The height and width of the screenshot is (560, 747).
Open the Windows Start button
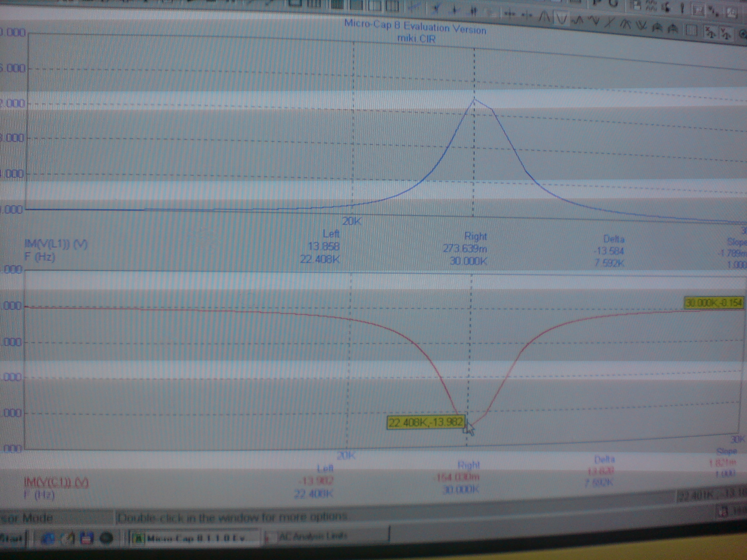(x=11, y=538)
